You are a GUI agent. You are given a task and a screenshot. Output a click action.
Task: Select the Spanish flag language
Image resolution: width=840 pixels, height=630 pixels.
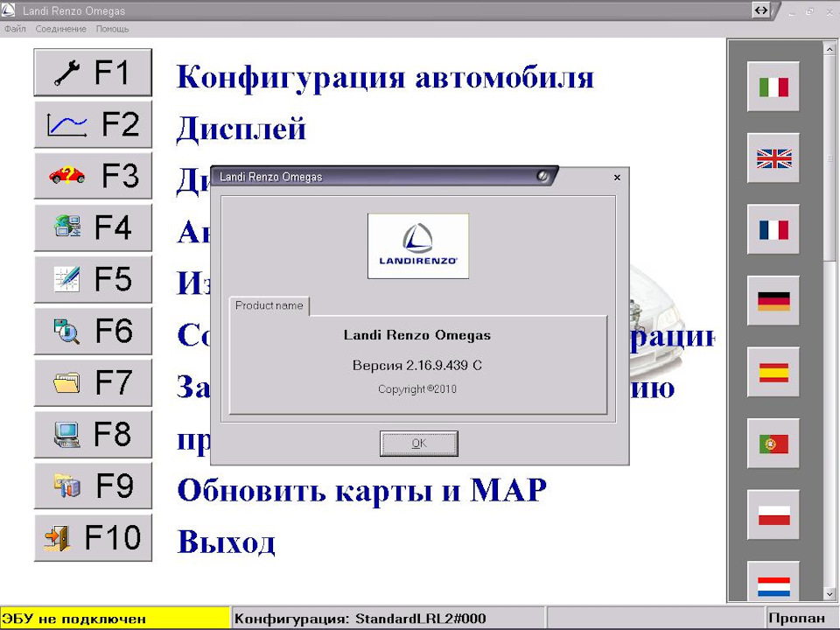[773, 373]
